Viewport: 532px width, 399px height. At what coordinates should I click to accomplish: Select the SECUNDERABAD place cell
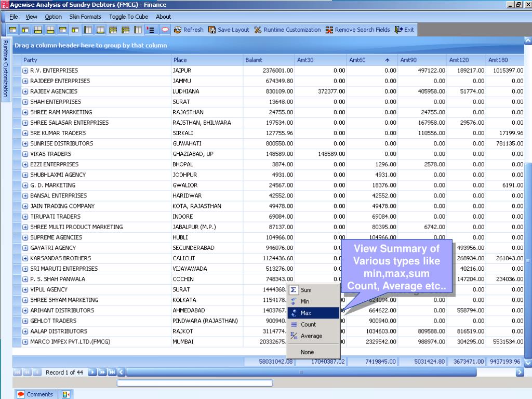click(x=207, y=248)
